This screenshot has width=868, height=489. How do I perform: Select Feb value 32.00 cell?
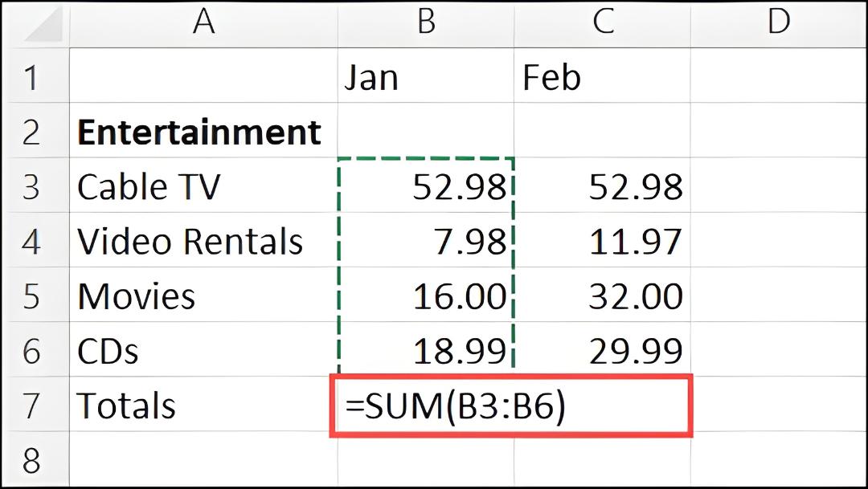[602, 295]
